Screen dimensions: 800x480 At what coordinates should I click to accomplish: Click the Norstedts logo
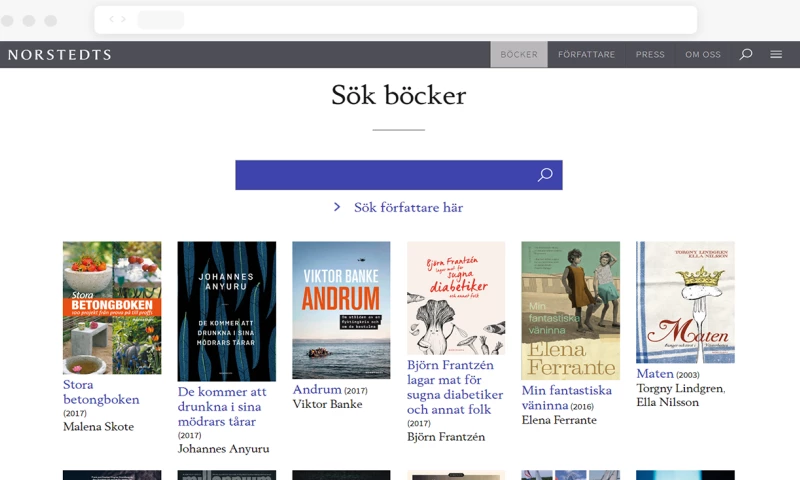coord(59,55)
